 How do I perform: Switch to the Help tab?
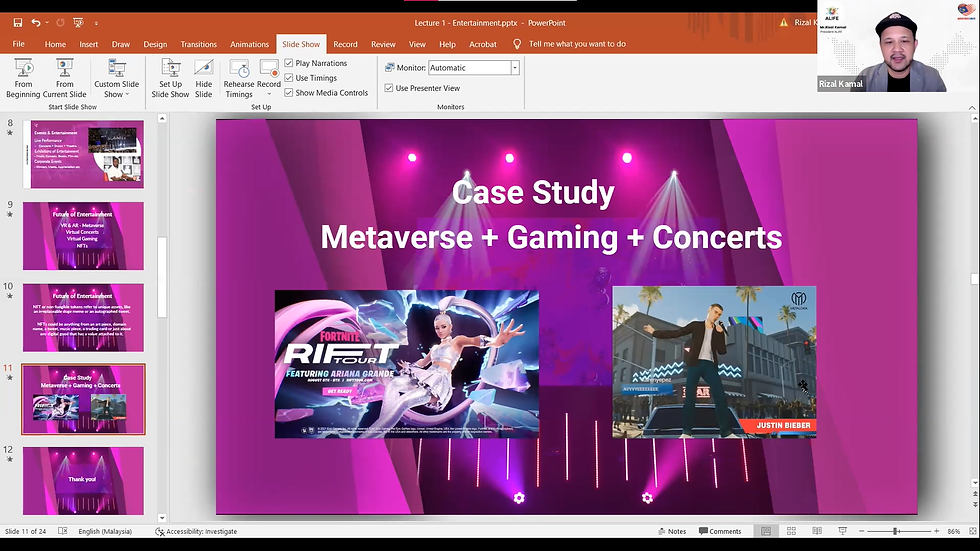[x=448, y=44]
